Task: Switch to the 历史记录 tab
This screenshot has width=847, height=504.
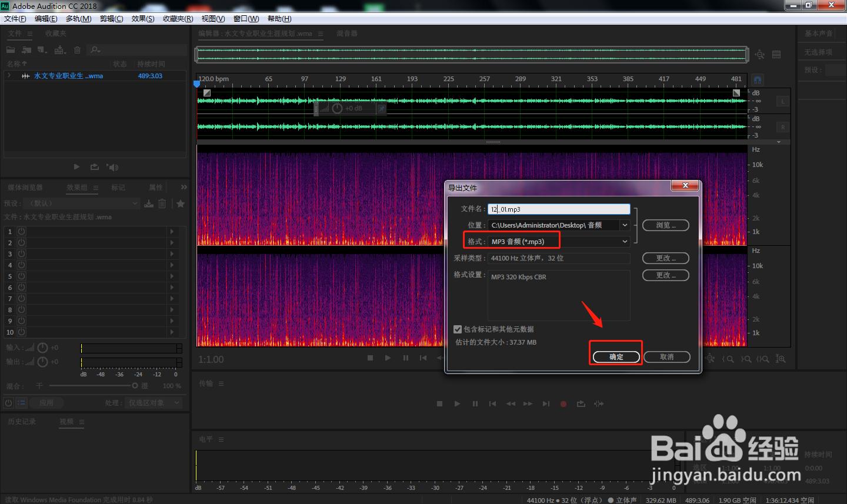Action: [22, 422]
